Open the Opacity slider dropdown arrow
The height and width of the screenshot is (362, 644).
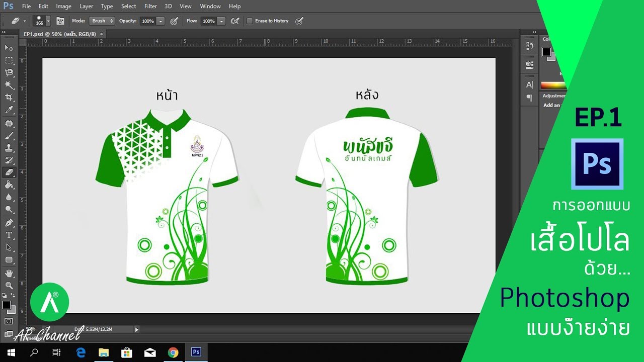click(160, 21)
